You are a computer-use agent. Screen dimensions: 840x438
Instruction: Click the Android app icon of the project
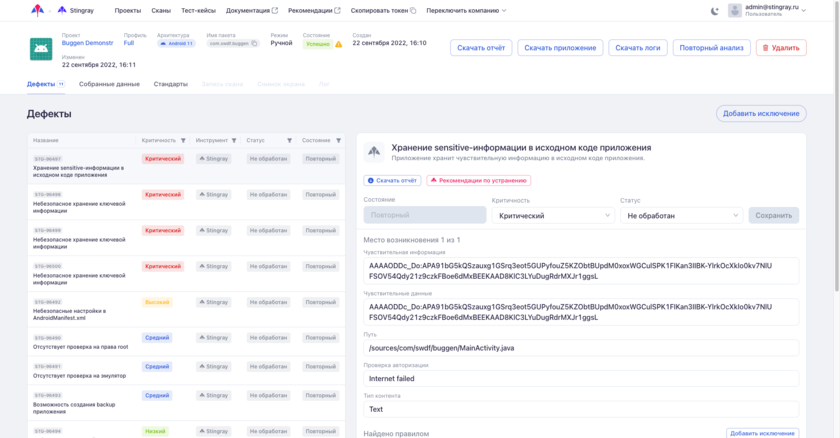click(x=41, y=48)
